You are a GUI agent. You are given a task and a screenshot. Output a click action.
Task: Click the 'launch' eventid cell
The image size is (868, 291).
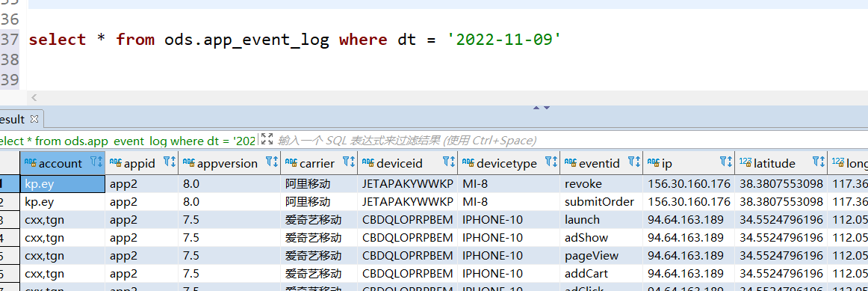[x=601, y=219]
